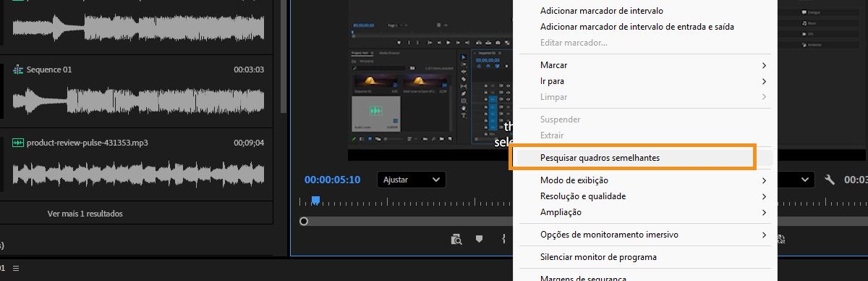Add marker with the marker icon

click(x=478, y=238)
